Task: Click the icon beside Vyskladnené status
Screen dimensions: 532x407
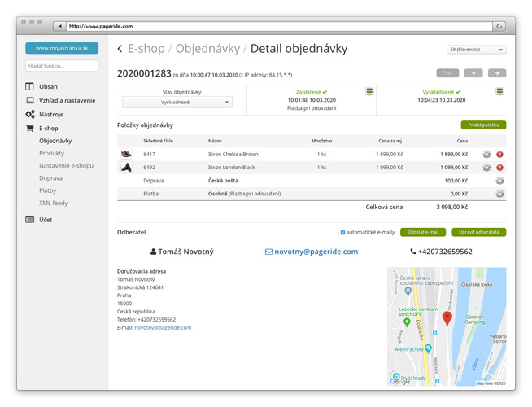Action: point(499,92)
